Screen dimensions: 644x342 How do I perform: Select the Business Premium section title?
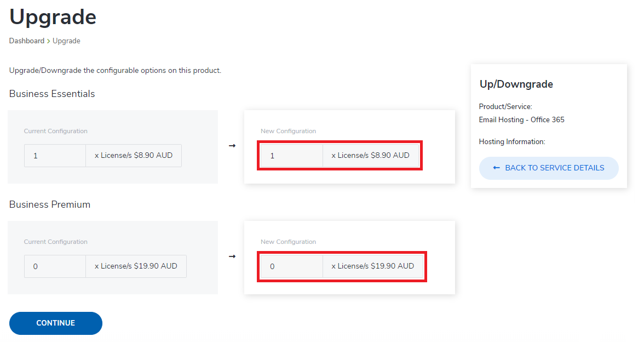coord(50,204)
